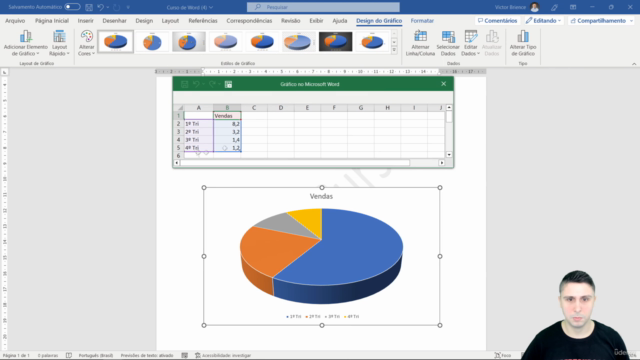Open the Undo history dropdown arrow
Screen dimensions: 640x360
pos(108,7)
